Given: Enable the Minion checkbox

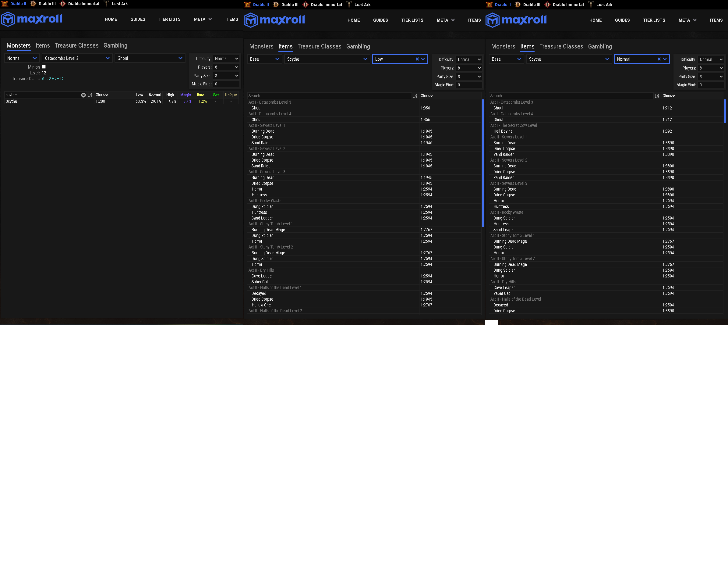Looking at the screenshot, I should coord(44,67).
